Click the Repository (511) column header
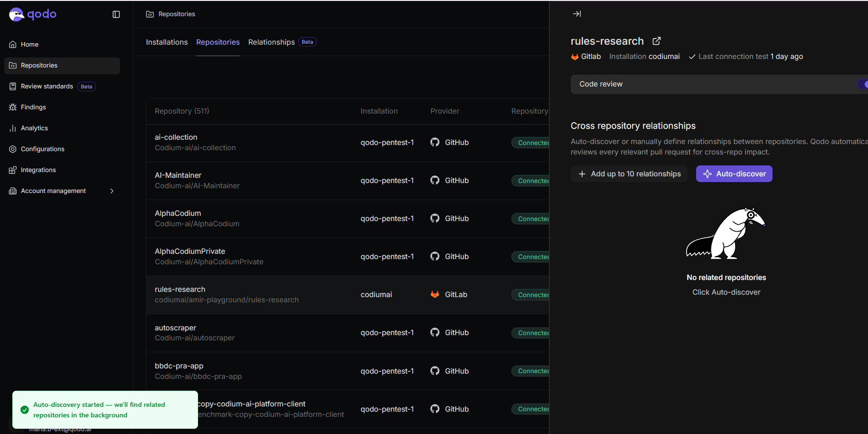The image size is (868, 434). 182,111
